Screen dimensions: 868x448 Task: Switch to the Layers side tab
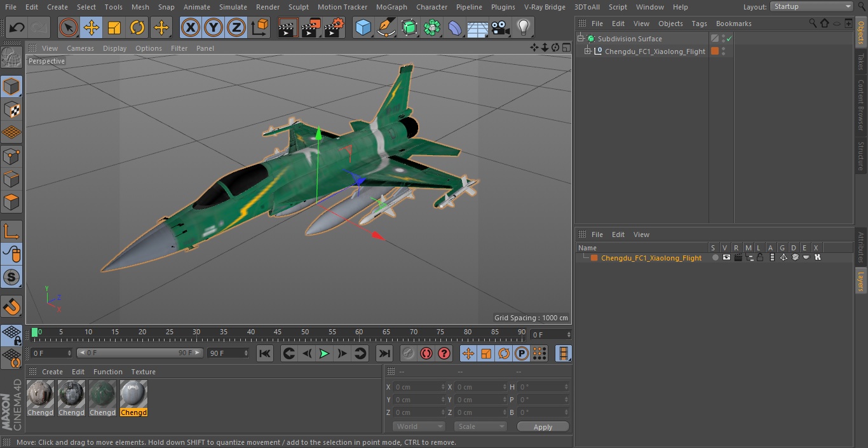(x=861, y=280)
